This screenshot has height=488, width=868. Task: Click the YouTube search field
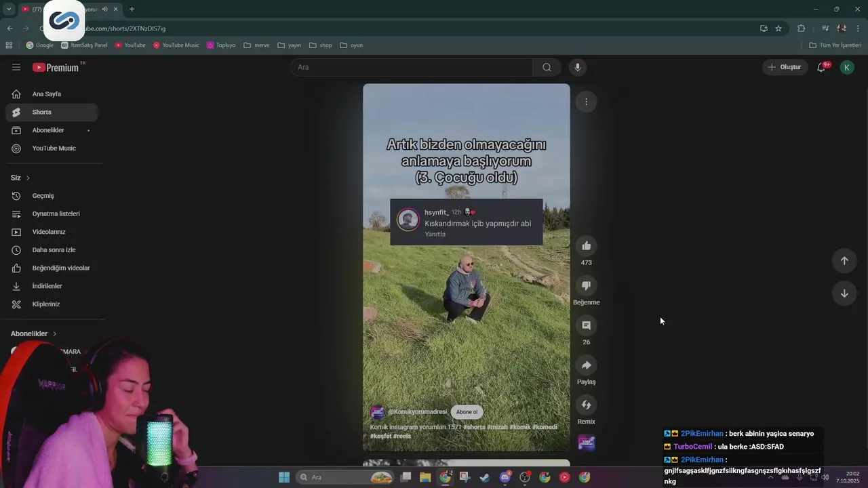point(412,67)
